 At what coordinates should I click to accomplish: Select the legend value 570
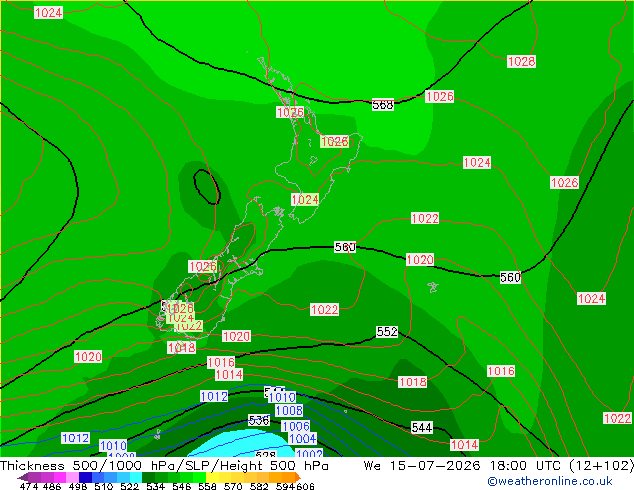pyautogui.click(x=232, y=486)
